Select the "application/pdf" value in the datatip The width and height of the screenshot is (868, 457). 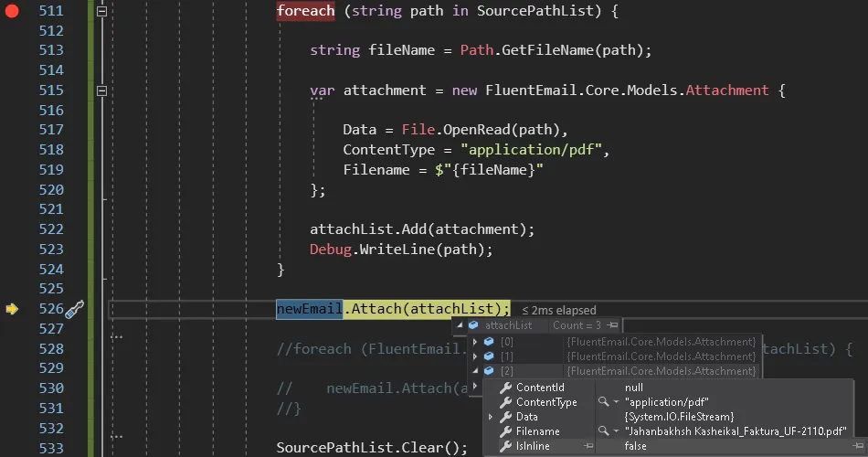(666, 402)
